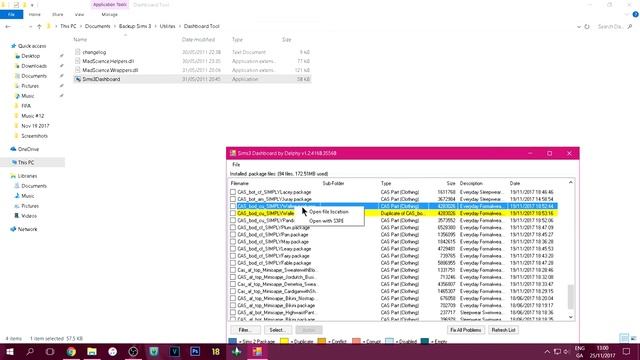
Task: Launch Google Chrome from taskbar
Action: [x=71, y=351]
